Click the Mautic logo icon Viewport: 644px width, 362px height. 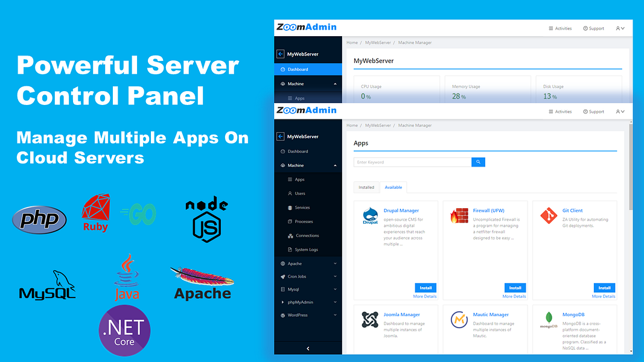point(459,320)
